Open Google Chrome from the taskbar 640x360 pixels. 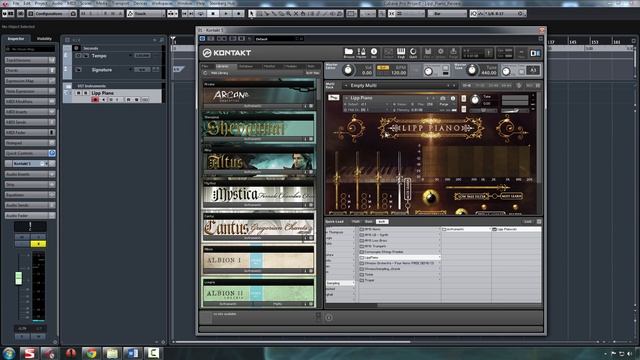pos(91,353)
